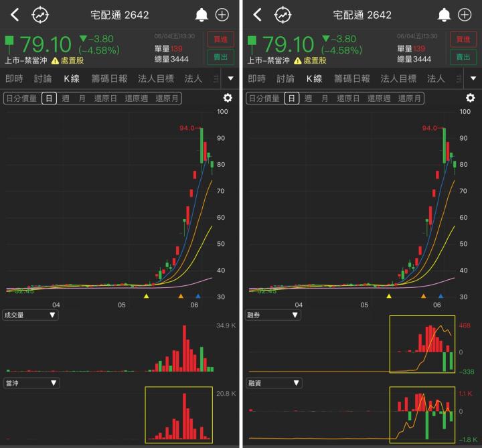Select 日 daily period in left panel
The image size is (482, 448).
[x=49, y=98]
